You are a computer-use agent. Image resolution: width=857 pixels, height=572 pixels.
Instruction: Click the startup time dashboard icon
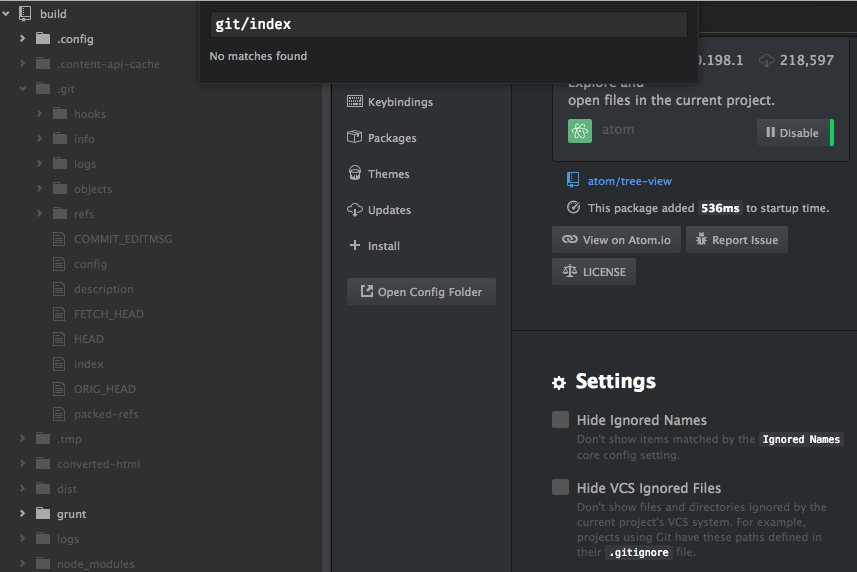[x=573, y=207]
